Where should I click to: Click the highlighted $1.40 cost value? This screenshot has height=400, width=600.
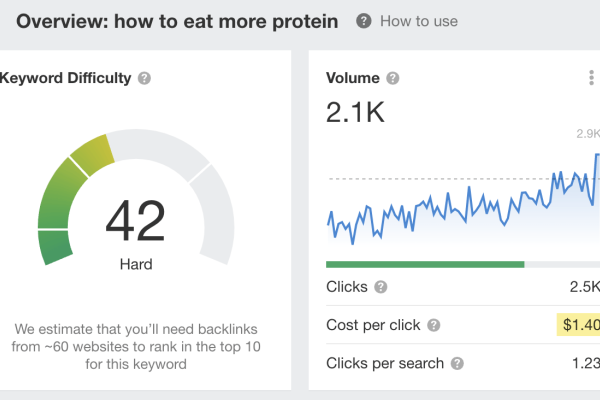578,326
